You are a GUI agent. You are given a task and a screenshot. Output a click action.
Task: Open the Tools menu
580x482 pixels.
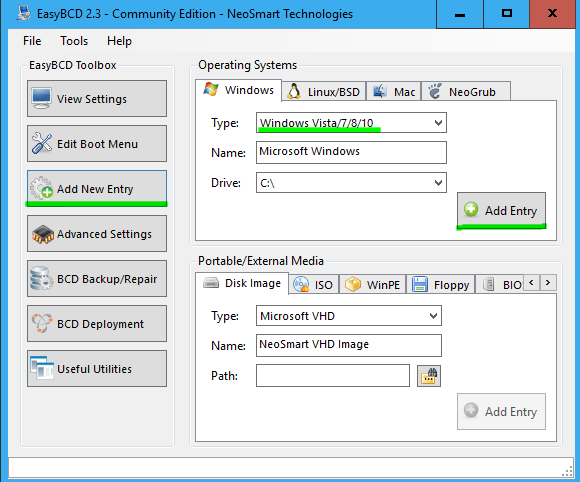pyautogui.click(x=74, y=41)
